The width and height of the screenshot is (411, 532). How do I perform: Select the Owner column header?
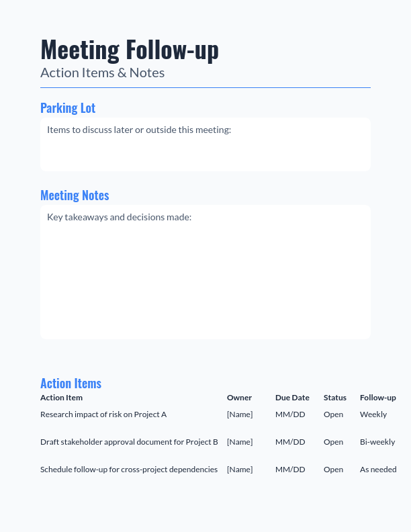[239, 398]
